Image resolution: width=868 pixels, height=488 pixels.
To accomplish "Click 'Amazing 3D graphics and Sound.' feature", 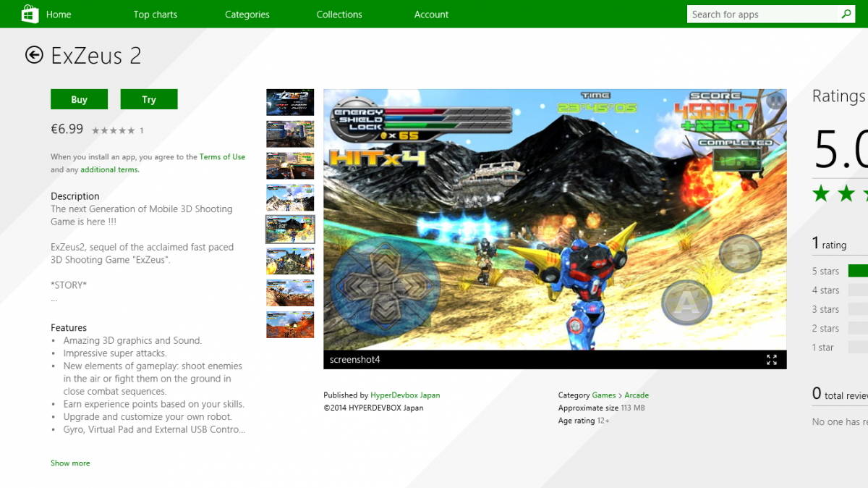I will [x=132, y=340].
